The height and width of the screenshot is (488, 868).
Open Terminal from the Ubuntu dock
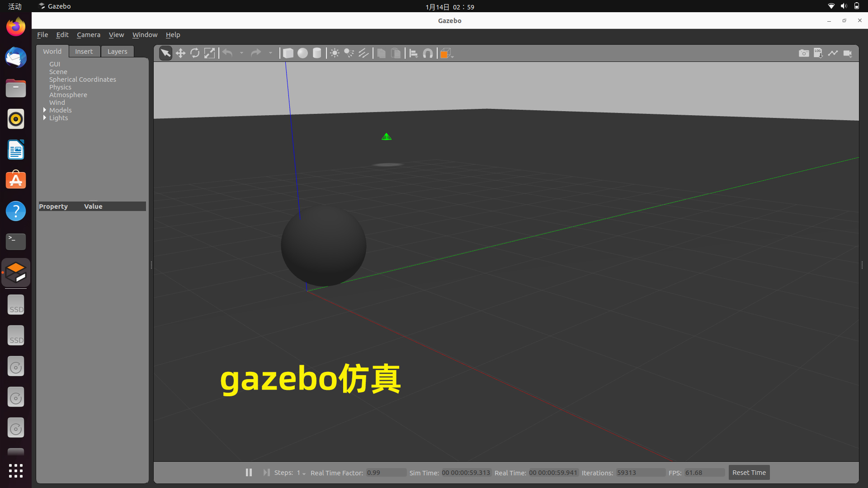click(x=16, y=241)
